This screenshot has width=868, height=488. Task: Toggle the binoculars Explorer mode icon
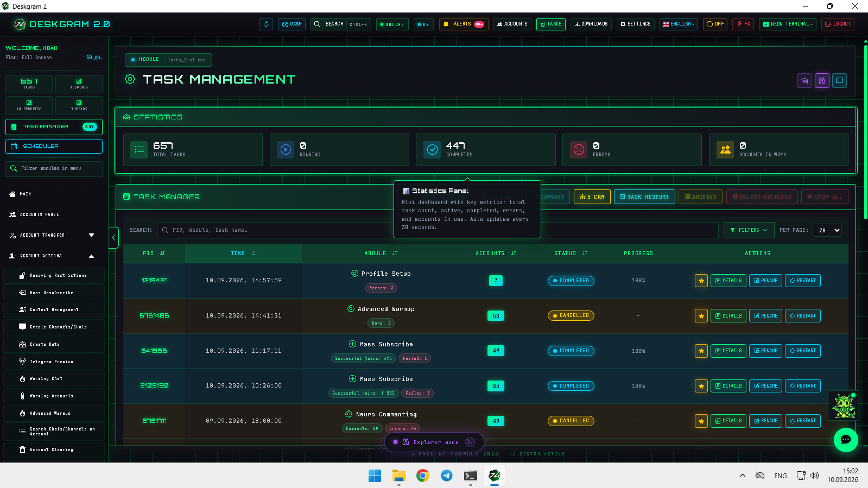(822, 81)
